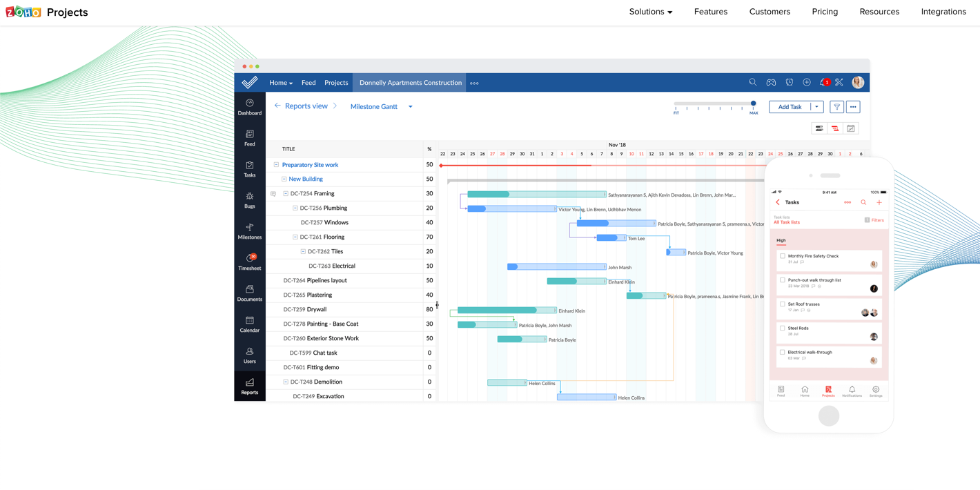Switch to the Feed tab in header
This screenshot has height=490, width=980.
[308, 83]
